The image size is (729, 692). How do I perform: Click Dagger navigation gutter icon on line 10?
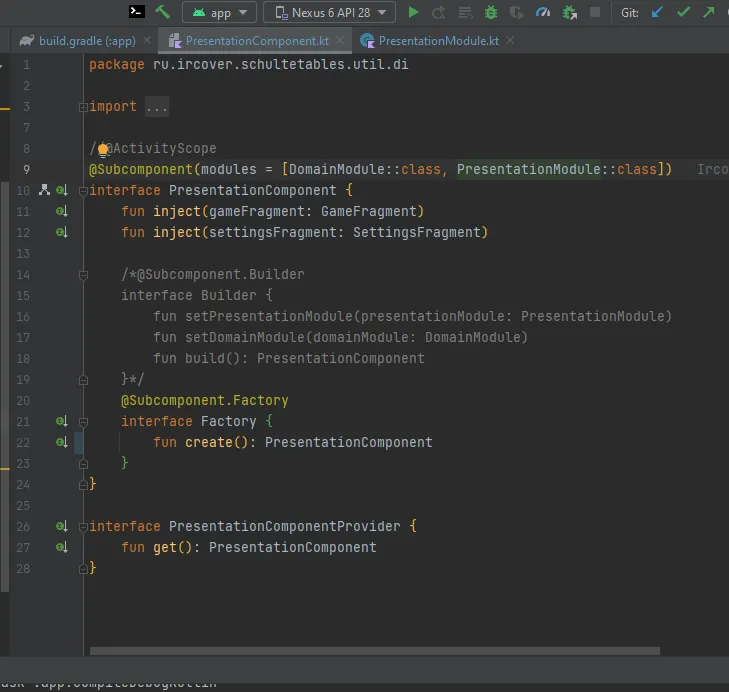tap(44, 190)
